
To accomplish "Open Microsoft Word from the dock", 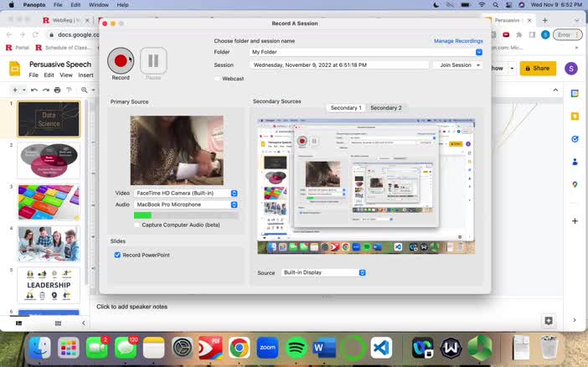I will click(324, 347).
